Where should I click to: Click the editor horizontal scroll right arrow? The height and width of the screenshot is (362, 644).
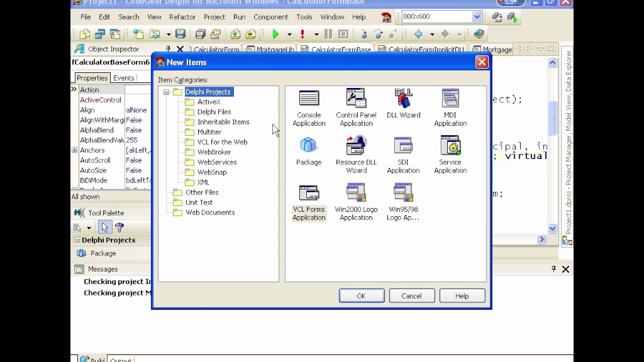coord(542,240)
